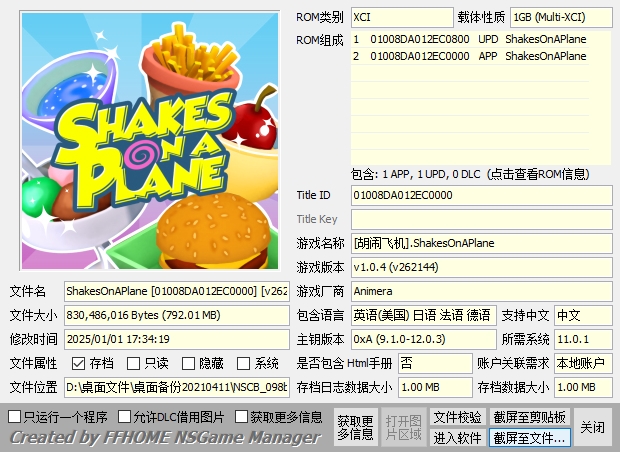Close the window with 关闭 button
Screen dimensions: 620x452
coord(593,427)
